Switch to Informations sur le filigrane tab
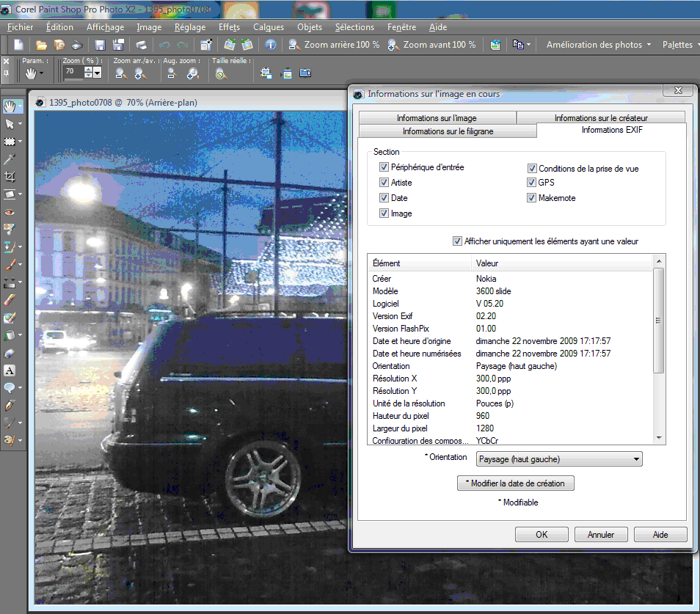Viewport: 700px width, 614px height. coord(448,131)
